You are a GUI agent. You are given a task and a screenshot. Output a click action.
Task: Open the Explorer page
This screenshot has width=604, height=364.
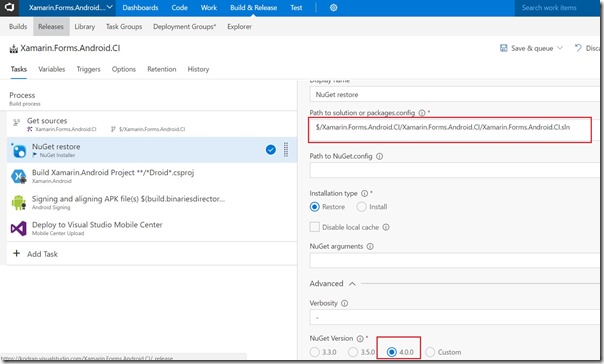[239, 27]
